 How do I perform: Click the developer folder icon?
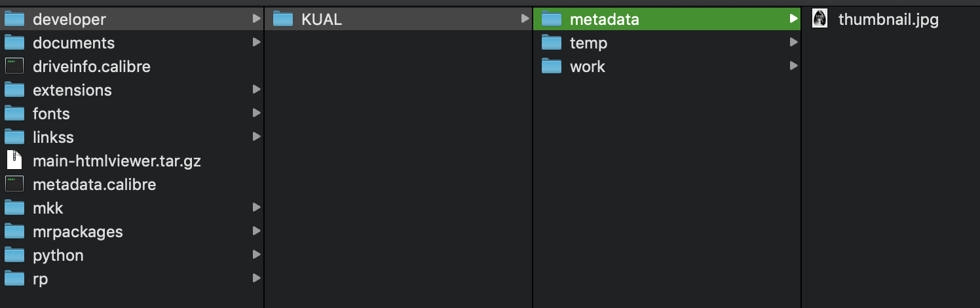click(14, 20)
